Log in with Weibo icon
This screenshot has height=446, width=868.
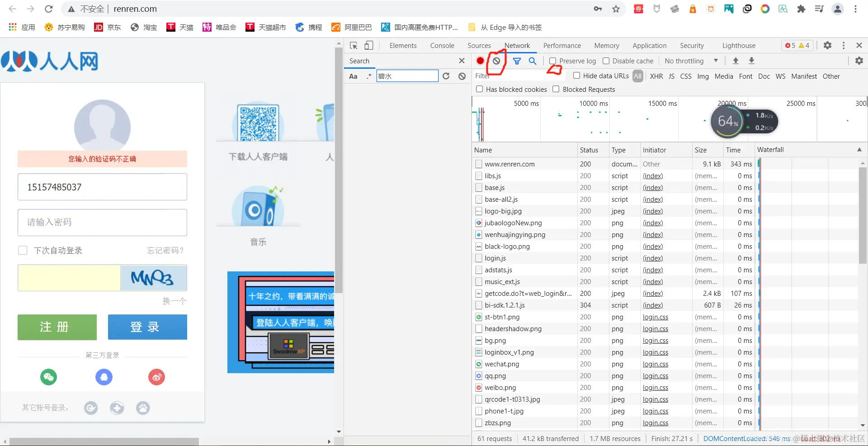(x=156, y=377)
